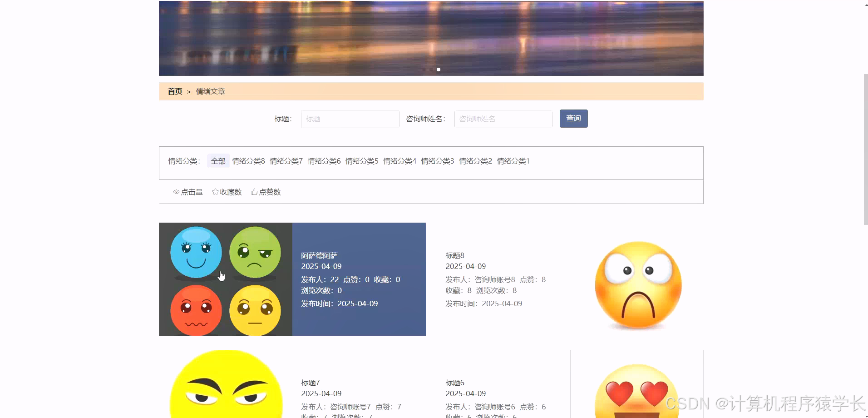This screenshot has width=868, height=418.
Task: Open article titled 标题7
Action: click(310, 383)
